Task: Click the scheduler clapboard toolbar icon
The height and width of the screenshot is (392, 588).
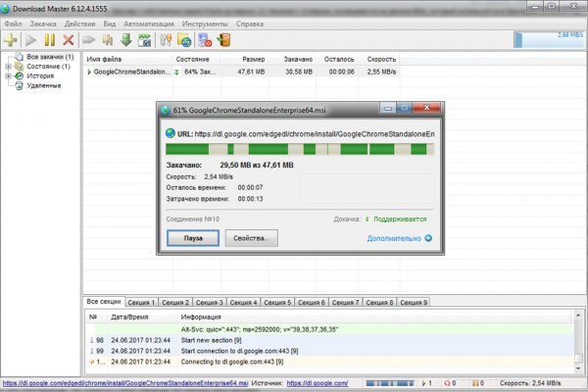Action: (x=144, y=40)
